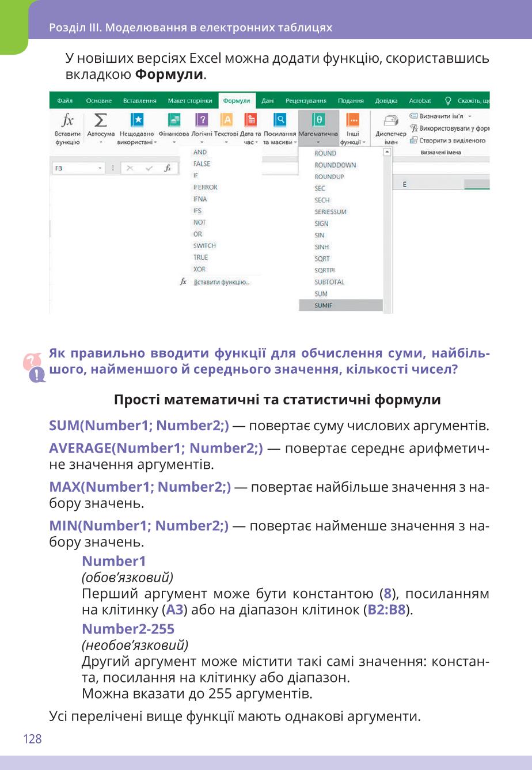Open the More Functions icon

(x=353, y=119)
